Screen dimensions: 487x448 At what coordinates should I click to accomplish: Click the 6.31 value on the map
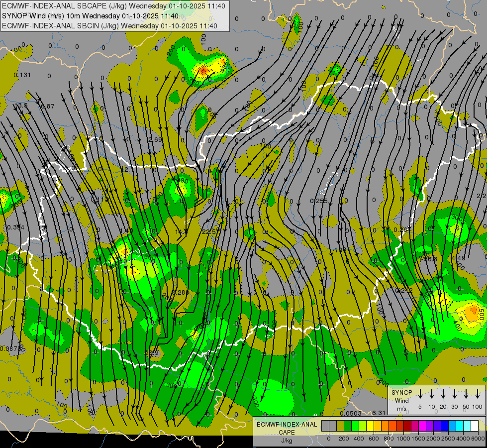click(x=379, y=413)
